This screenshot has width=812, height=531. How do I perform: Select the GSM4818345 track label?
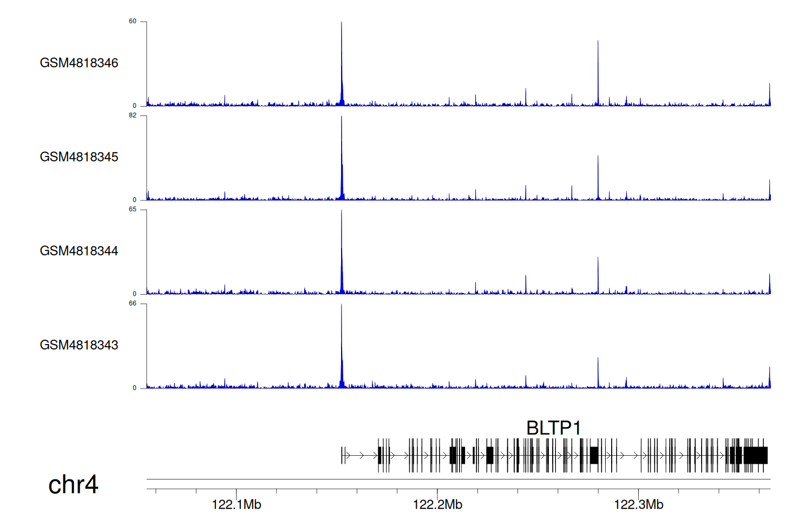pos(79,157)
